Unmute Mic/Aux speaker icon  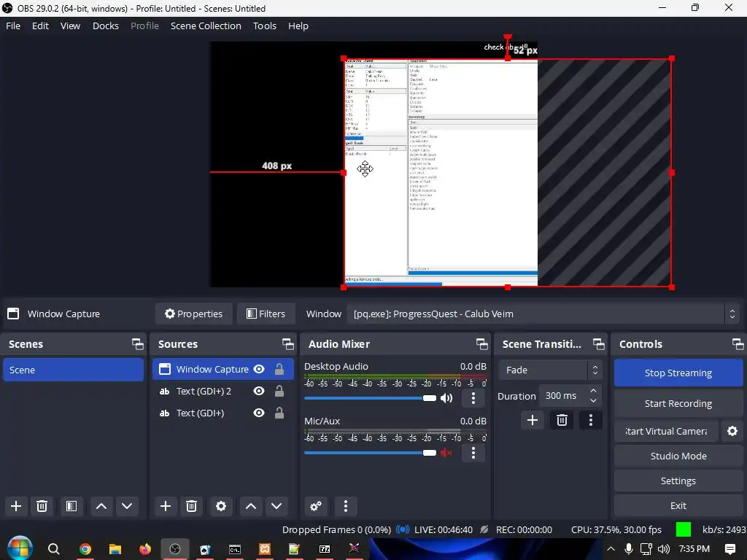(446, 453)
